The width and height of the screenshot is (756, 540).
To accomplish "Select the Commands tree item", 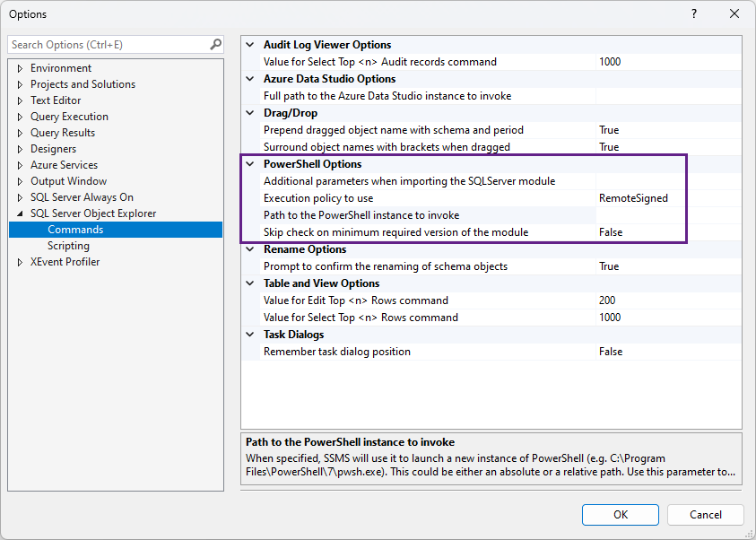I will tap(75, 230).
